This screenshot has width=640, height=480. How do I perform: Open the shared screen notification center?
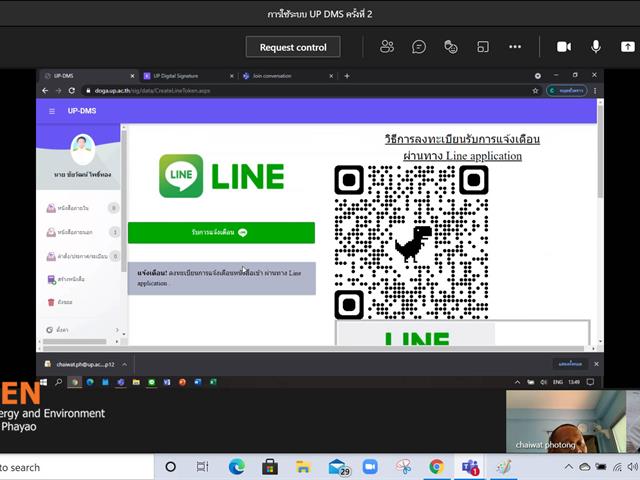[x=590, y=382]
